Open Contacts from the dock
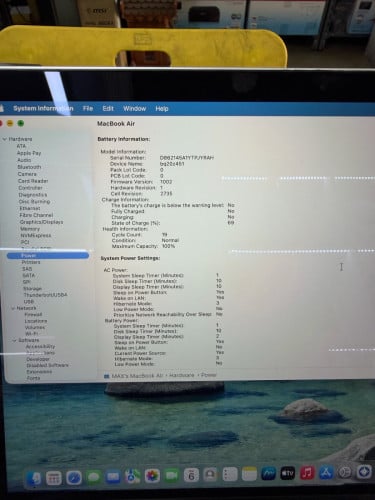The height and width of the screenshot is (500, 375). click(x=210, y=475)
